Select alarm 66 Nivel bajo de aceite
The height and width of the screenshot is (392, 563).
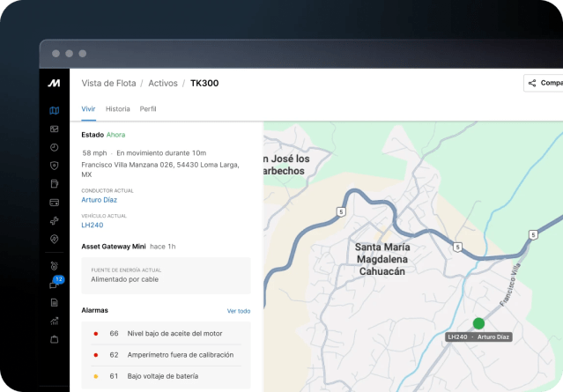tap(166, 334)
